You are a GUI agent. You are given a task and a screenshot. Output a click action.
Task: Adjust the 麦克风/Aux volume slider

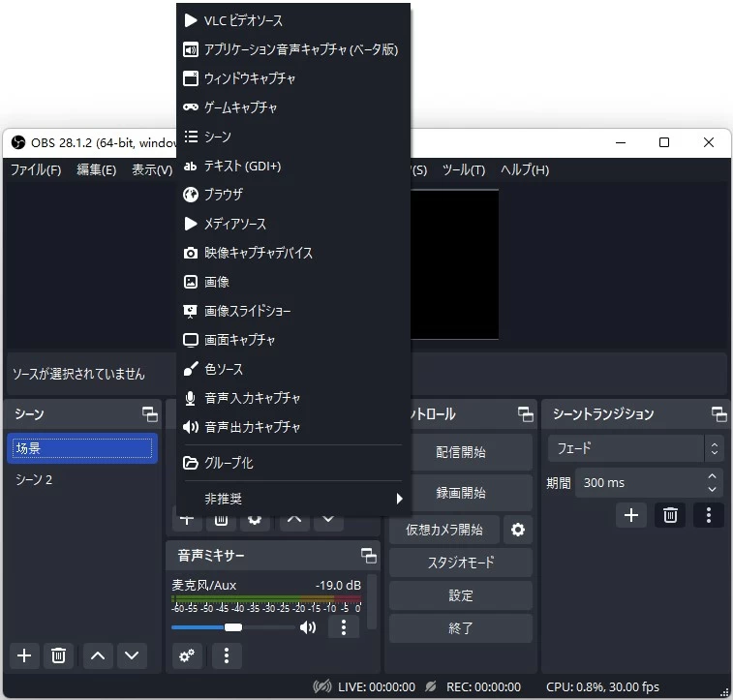pyautogui.click(x=232, y=627)
